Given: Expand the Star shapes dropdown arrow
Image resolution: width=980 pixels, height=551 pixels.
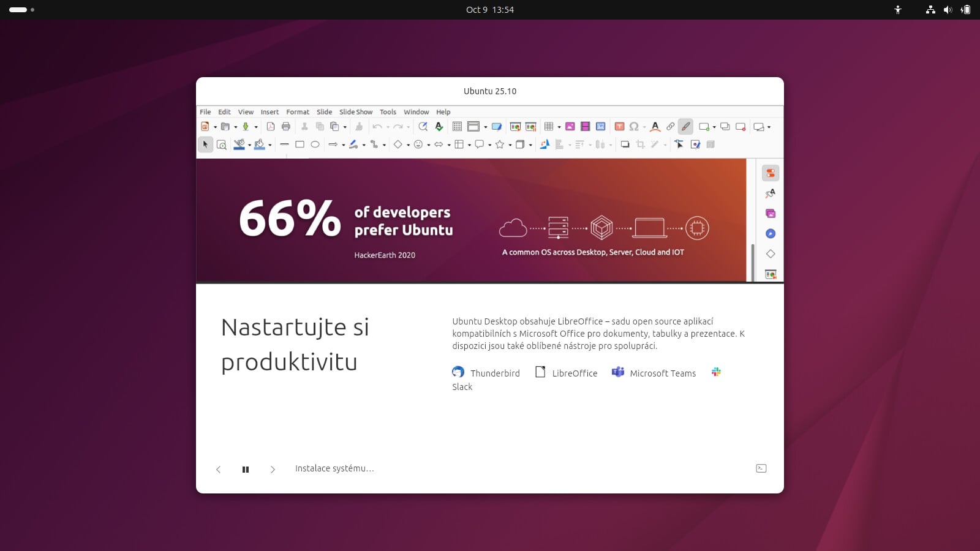Looking at the screenshot, I should 510,145.
